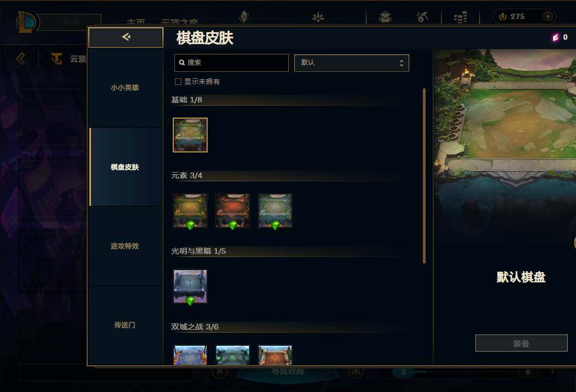This screenshot has width=576, height=392.
Task: Click the plus icon next to 275
Action: [x=548, y=16]
